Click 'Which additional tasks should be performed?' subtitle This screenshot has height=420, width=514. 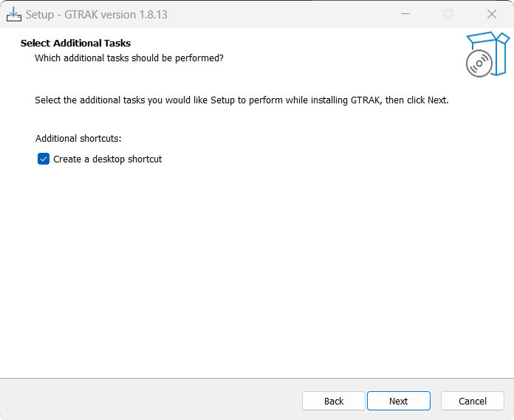pyautogui.click(x=129, y=58)
